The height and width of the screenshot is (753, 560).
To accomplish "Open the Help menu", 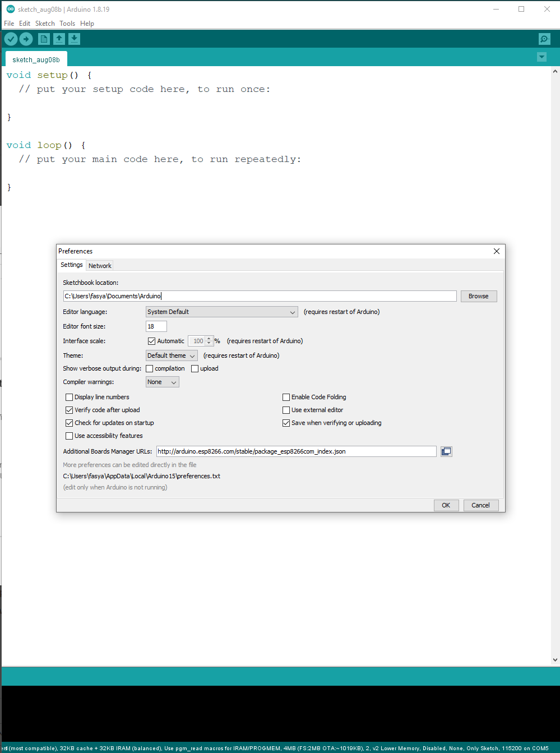I will click(87, 24).
